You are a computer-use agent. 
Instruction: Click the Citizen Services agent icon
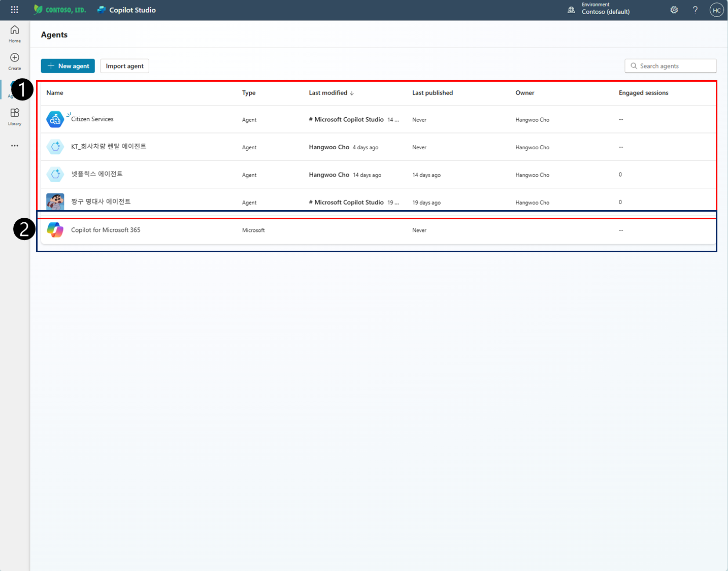tap(55, 119)
